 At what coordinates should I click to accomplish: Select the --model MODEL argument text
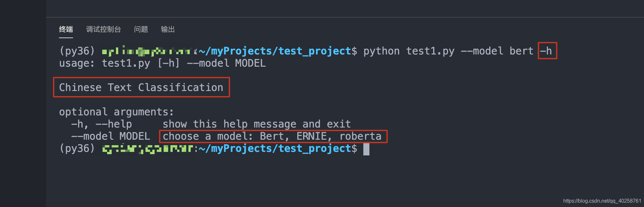click(x=111, y=136)
